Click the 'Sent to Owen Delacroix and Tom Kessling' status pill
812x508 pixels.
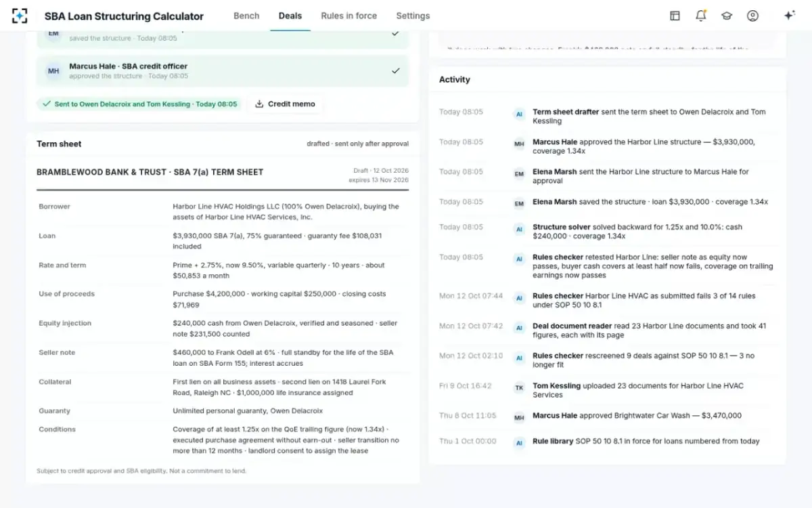(139, 104)
